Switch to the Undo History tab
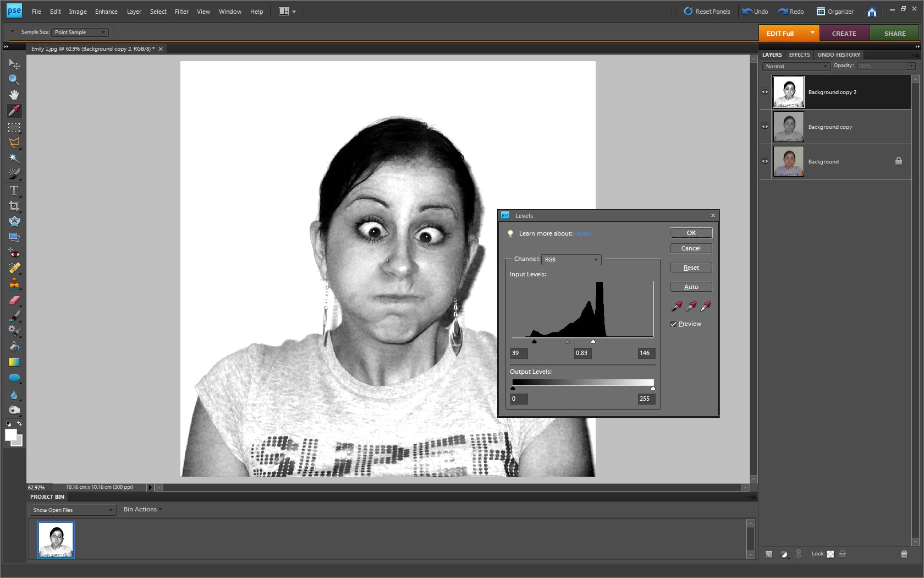 point(838,54)
